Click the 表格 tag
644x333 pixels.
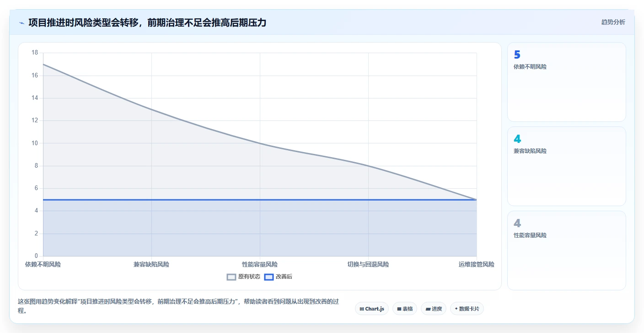[x=405, y=309]
